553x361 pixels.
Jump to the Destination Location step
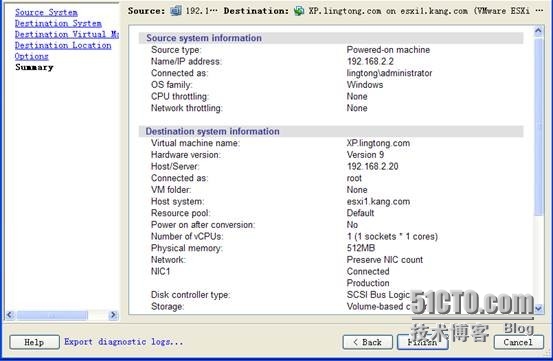[x=63, y=45]
